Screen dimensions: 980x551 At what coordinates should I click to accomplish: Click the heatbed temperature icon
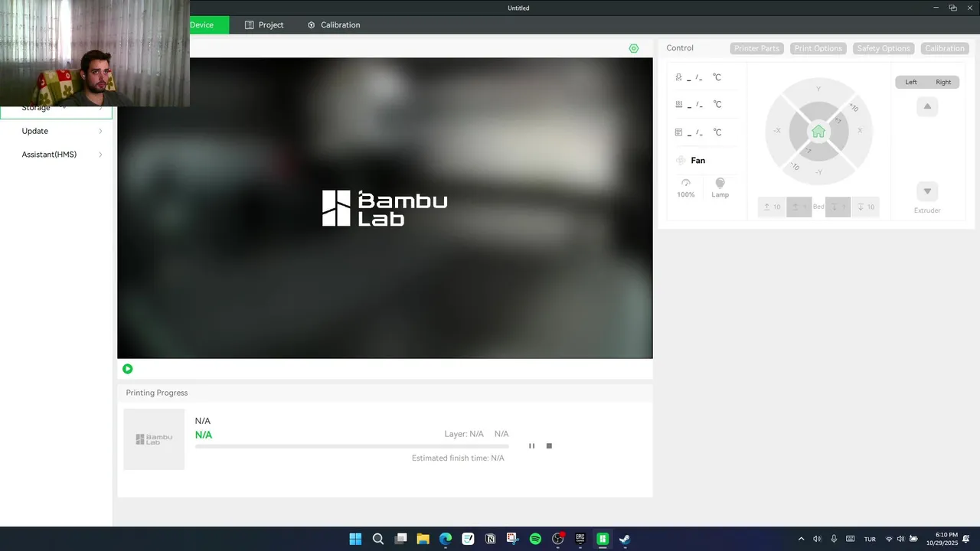679,104
